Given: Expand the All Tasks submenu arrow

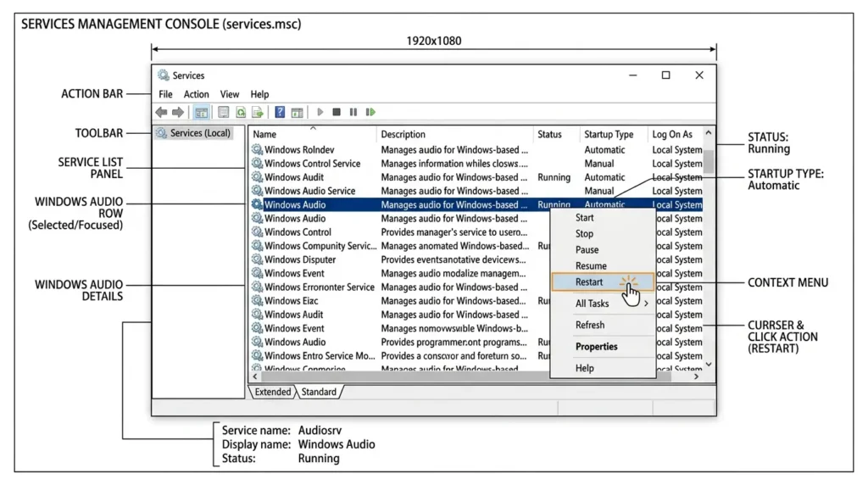Looking at the screenshot, I should point(646,304).
